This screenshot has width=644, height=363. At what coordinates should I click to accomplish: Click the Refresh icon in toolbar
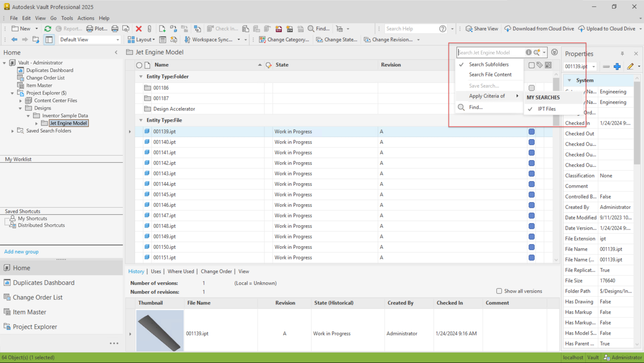pos(48,29)
